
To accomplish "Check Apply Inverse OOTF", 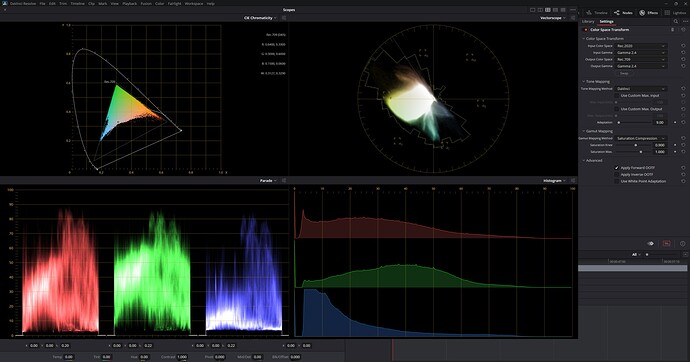I will (x=617, y=175).
